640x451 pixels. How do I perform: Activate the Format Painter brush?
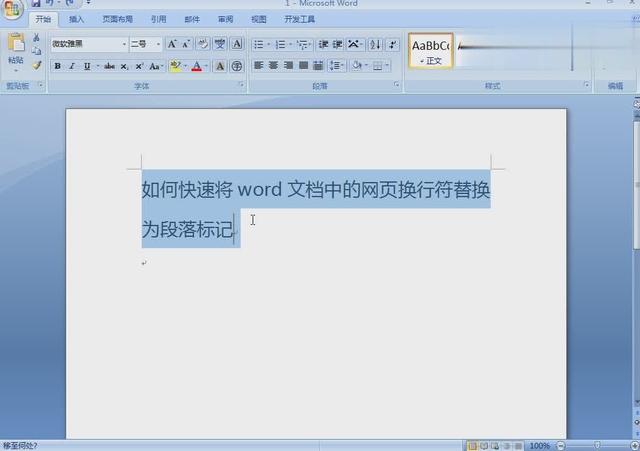(x=37, y=65)
